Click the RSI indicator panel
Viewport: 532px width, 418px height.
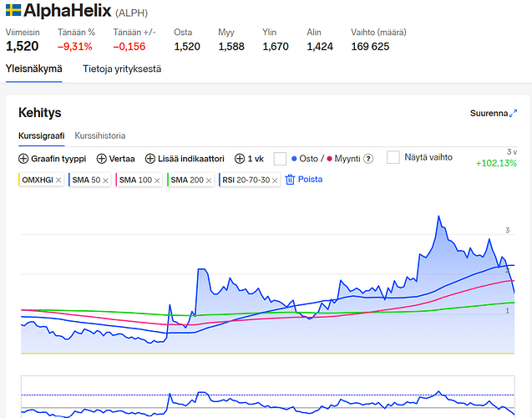(x=268, y=396)
